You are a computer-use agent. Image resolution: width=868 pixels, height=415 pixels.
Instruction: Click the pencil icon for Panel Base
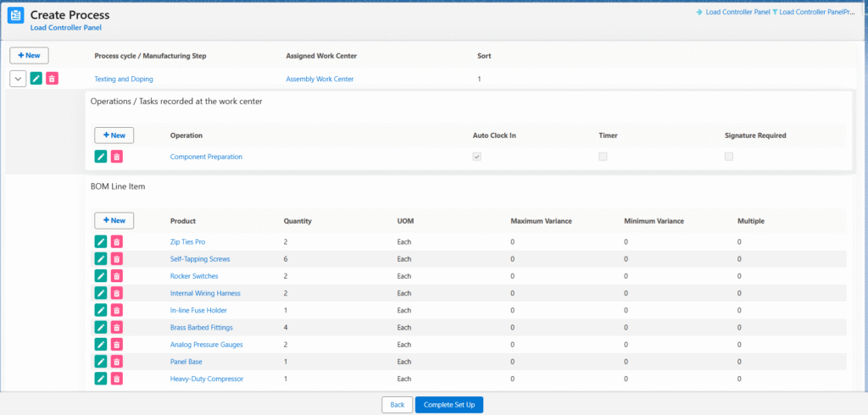tap(101, 362)
